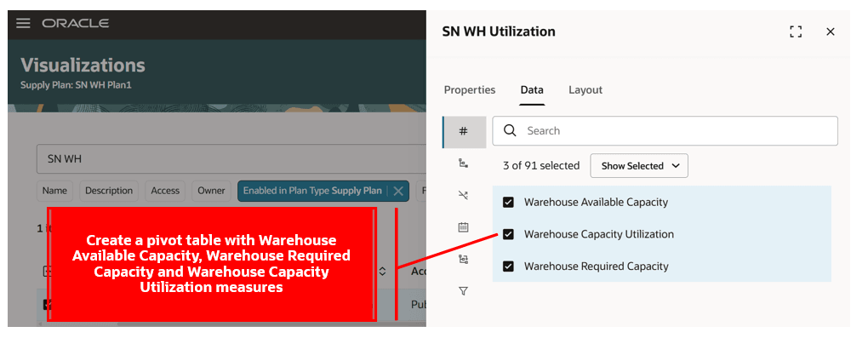
Task: Expand SN WH Utilization panel to full screen
Action: point(796,32)
